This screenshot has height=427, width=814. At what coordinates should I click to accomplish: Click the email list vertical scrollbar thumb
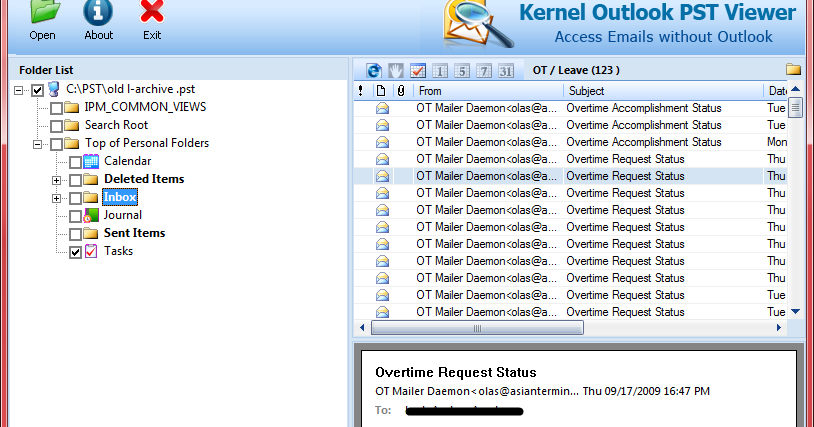[795, 108]
